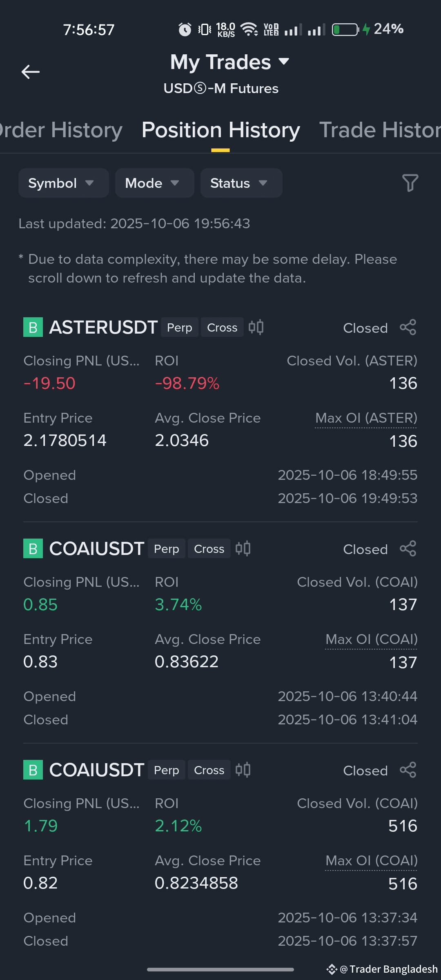Share the ASTERUSDT closed position
Screen dimensions: 441x980
coord(408,327)
